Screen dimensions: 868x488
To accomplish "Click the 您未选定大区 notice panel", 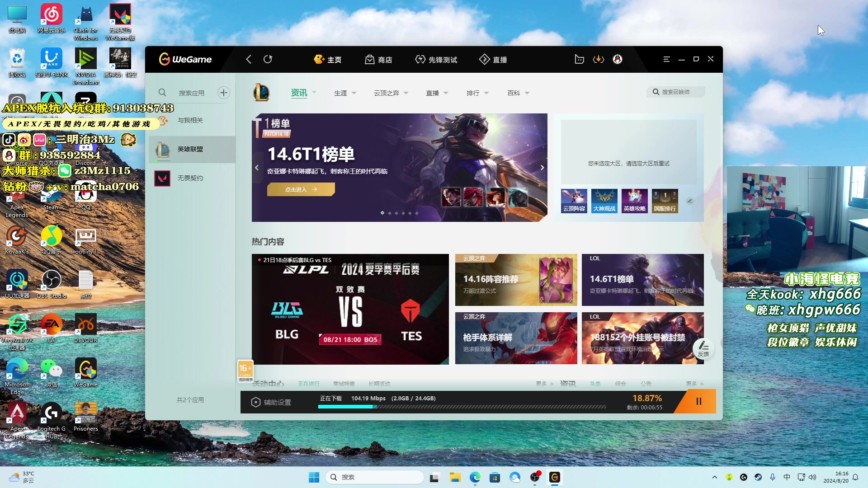I will 628,152.
